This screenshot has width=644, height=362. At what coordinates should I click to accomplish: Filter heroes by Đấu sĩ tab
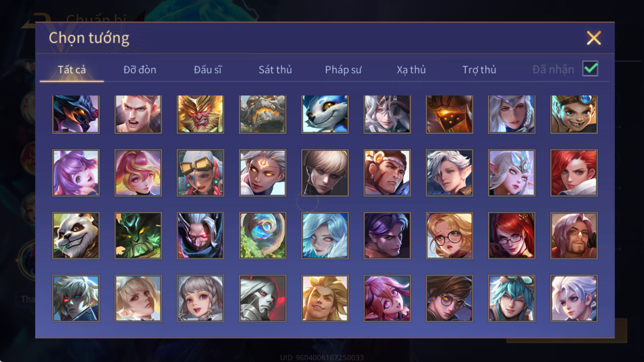click(x=208, y=70)
